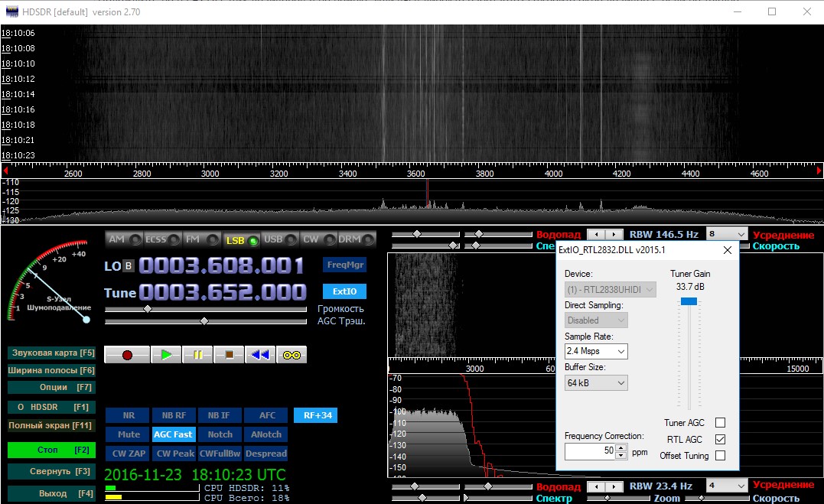Open the Sample Rate dropdown
This screenshot has height=504, width=824.
click(596, 351)
